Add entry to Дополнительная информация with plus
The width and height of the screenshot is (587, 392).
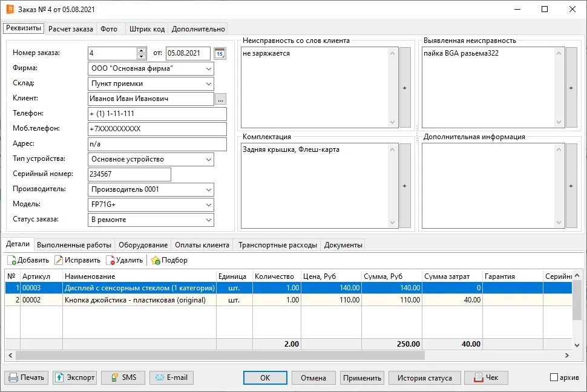tap(571, 186)
